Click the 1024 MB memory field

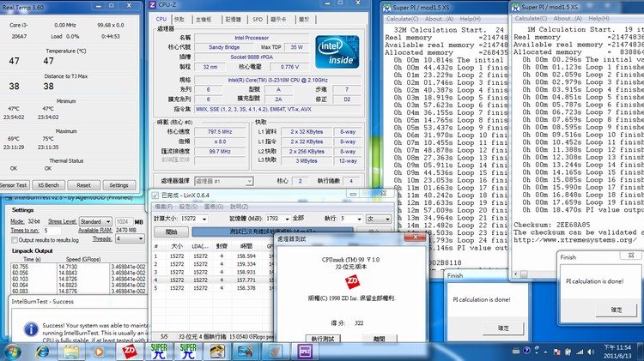[123, 221]
